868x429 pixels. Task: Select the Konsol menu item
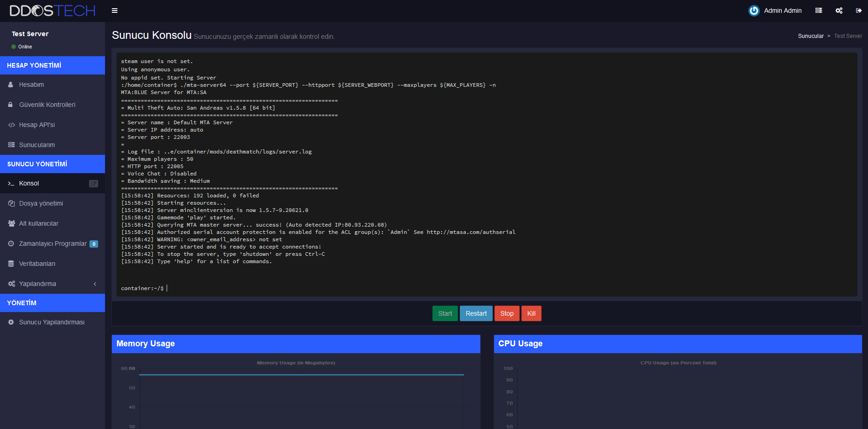point(53,183)
